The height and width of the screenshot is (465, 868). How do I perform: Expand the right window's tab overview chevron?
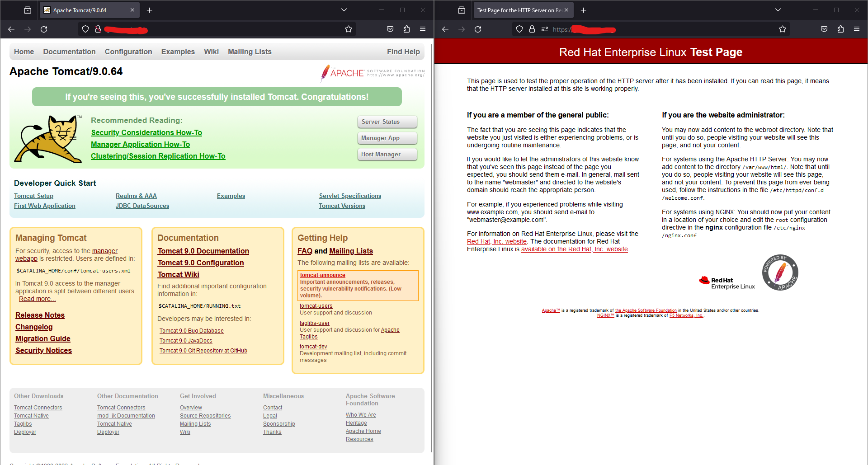(778, 9)
